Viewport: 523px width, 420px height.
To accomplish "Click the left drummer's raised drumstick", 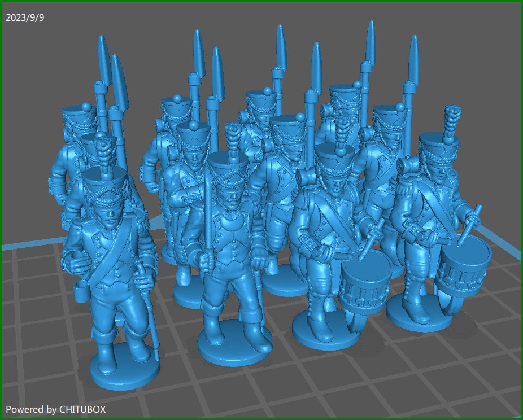I will [372, 237].
